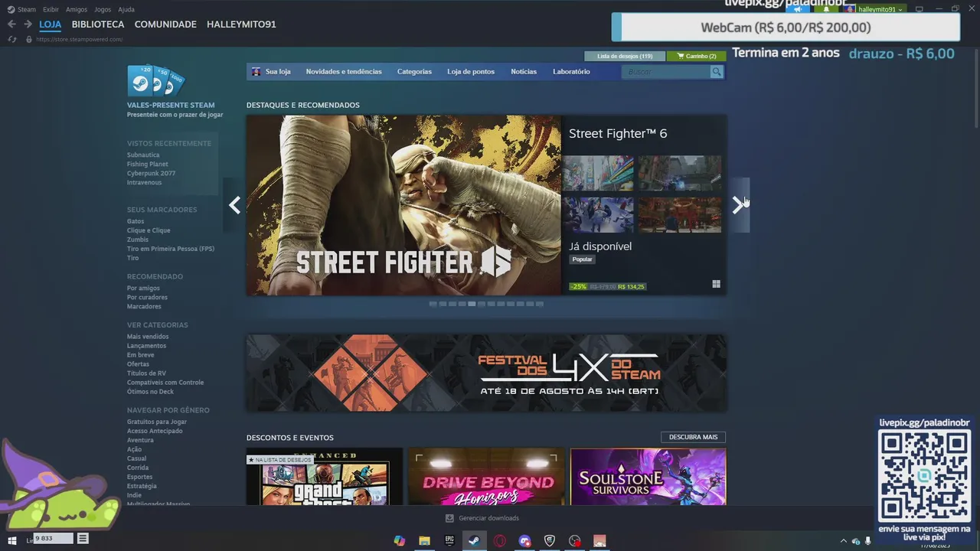Focus the store Buscar search field

tap(666, 71)
